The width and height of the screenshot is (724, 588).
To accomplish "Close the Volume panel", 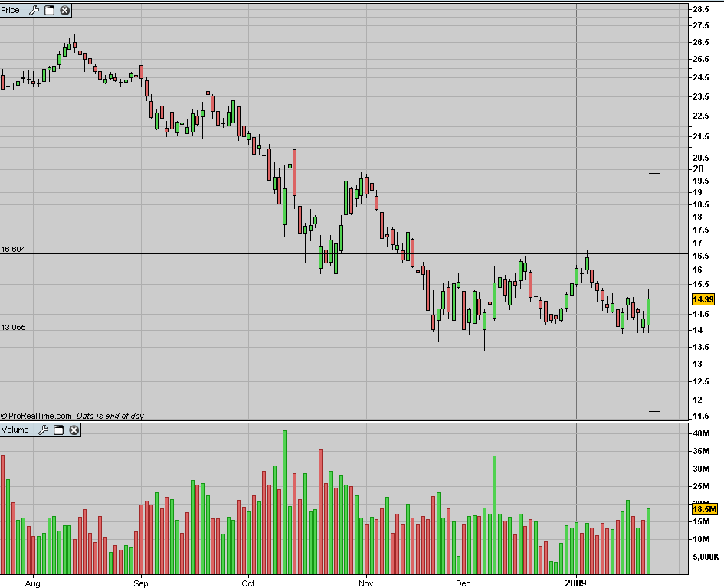I will (74, 430).
